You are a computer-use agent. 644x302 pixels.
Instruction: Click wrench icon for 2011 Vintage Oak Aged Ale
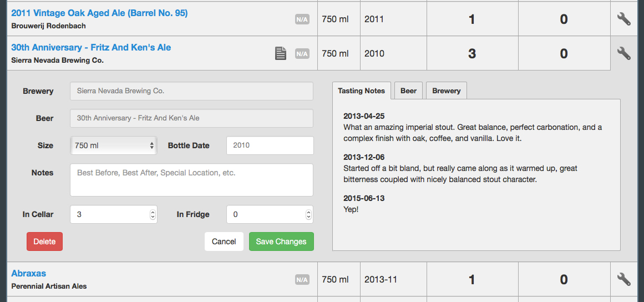[x=623, y=19]
